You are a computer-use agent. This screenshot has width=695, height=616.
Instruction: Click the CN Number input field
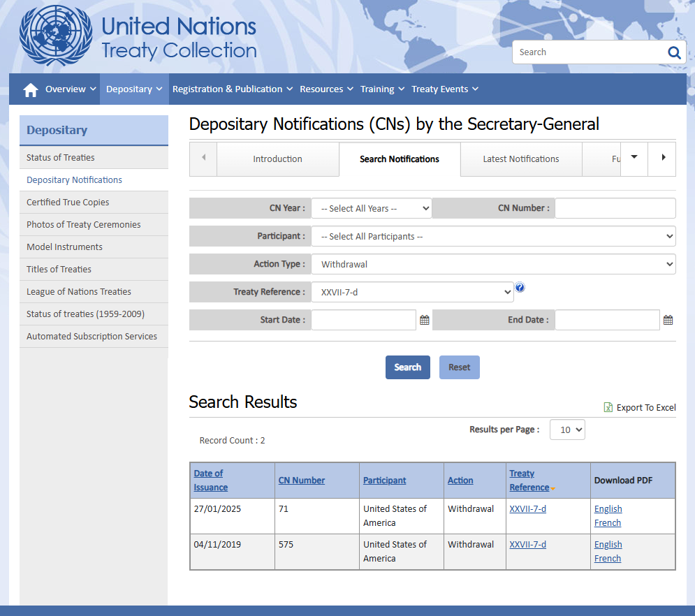[615, 208]
